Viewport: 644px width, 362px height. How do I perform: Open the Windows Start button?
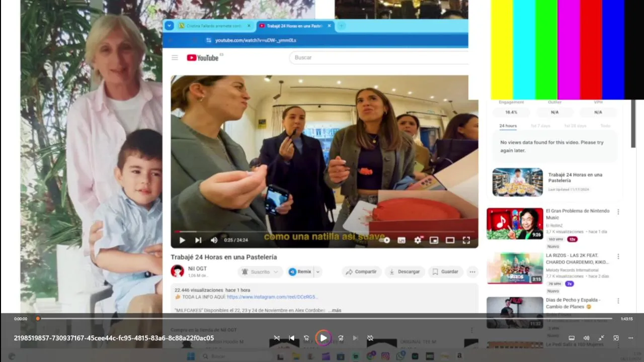(x=191, y=356)
